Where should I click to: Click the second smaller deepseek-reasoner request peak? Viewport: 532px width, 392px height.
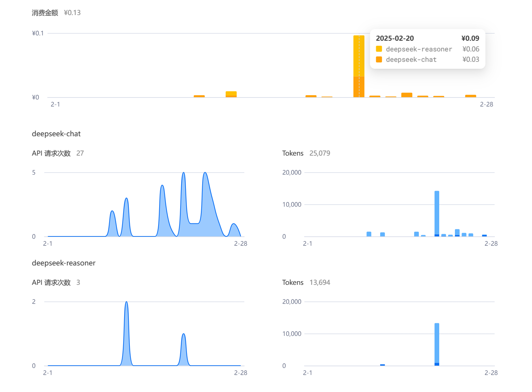click(x=183, y=334)
